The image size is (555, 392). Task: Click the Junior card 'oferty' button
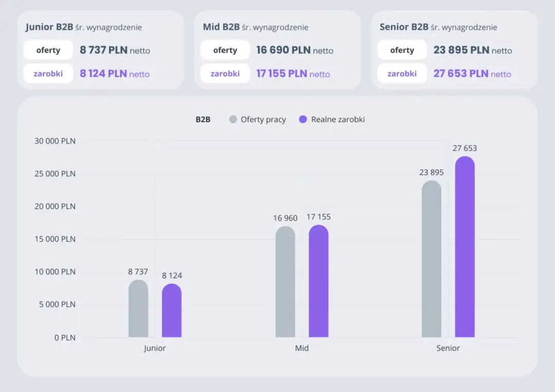48,50
